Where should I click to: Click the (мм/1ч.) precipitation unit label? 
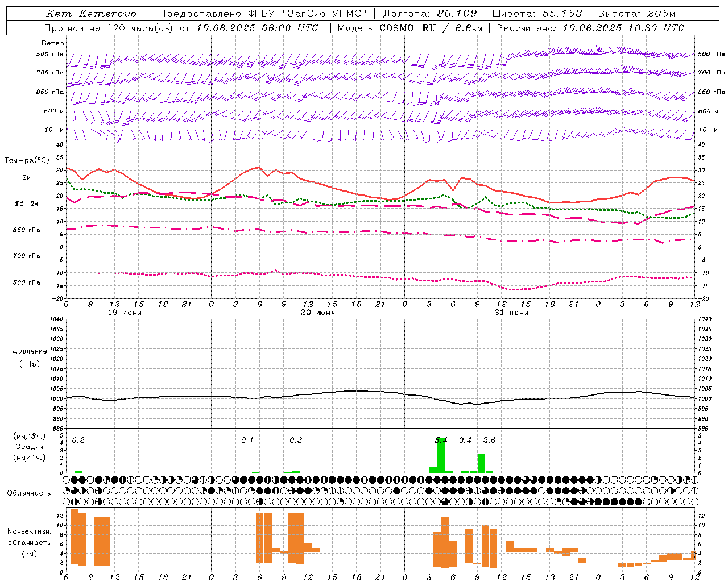(x=30, y=457)
